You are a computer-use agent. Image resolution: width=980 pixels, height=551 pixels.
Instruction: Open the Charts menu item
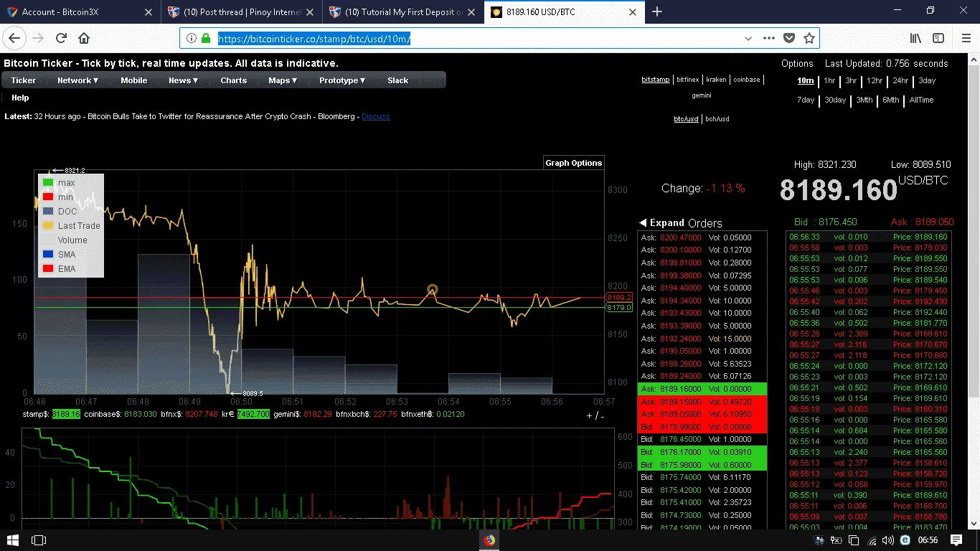(234, 80)
